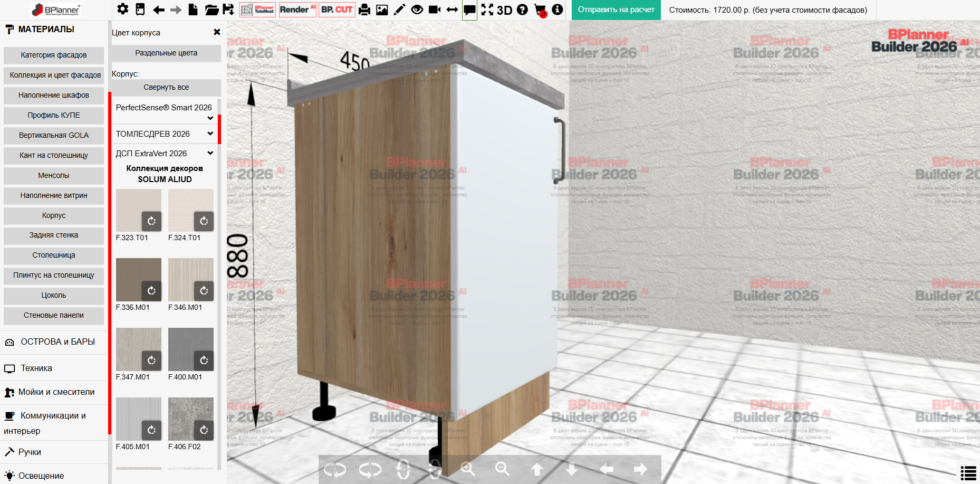
Task: Rotate texture on swatch F.405.M01
Action: click(151, 430)
